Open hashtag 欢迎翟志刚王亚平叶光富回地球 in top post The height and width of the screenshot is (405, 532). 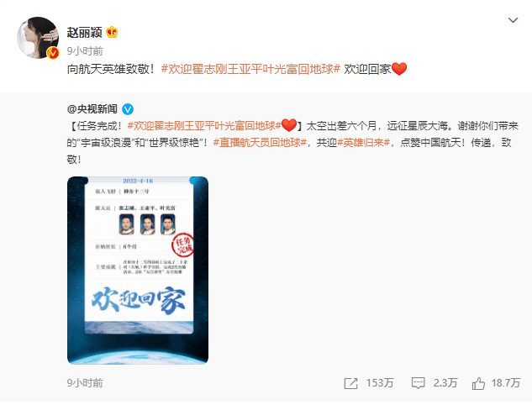pyautogui.click(x=250, y=69)
